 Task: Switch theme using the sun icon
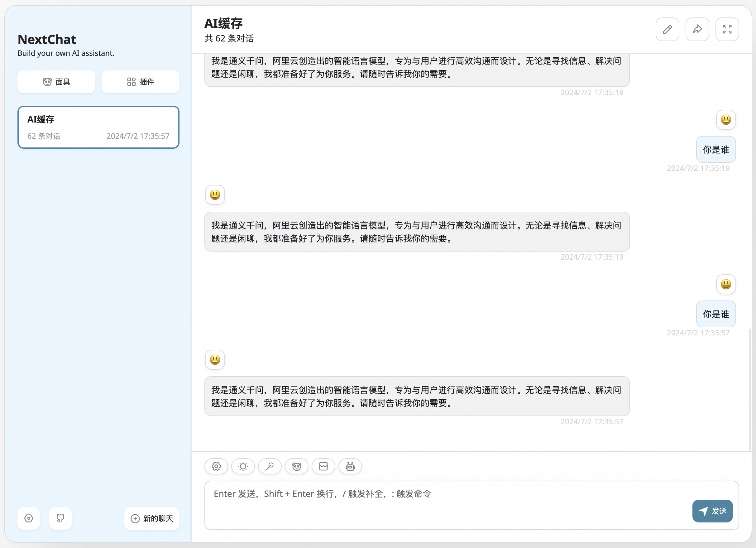243,467
